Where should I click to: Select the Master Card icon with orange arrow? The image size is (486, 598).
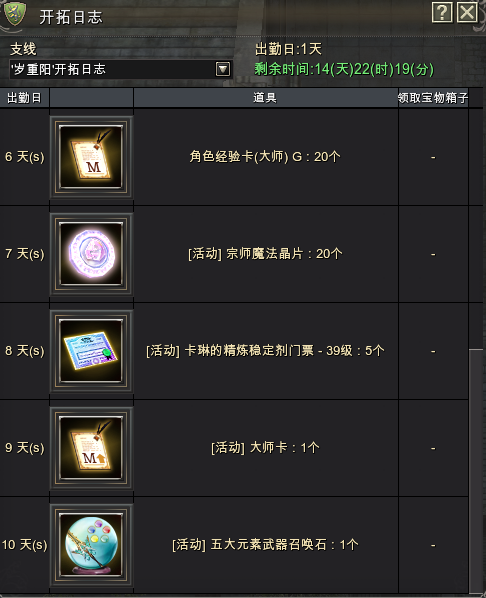(91, 447)
